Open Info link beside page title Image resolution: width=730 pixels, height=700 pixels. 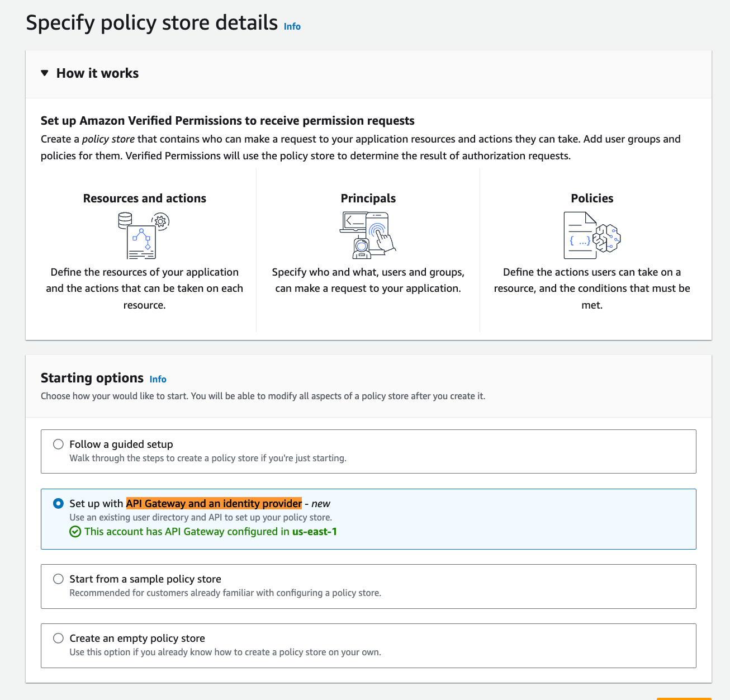(x=292, y=26)
